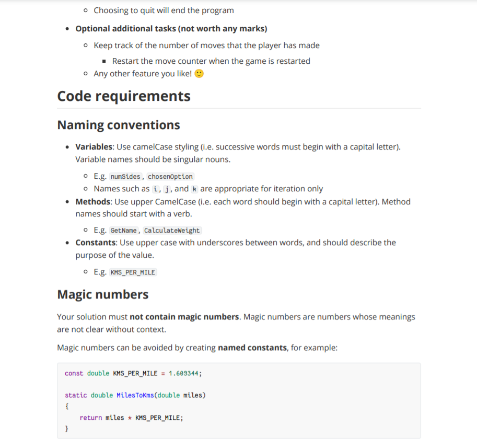Click the MilesToKms method name in code
The width and height of the screenshot is (477, 448).
[x=135, y=395]
